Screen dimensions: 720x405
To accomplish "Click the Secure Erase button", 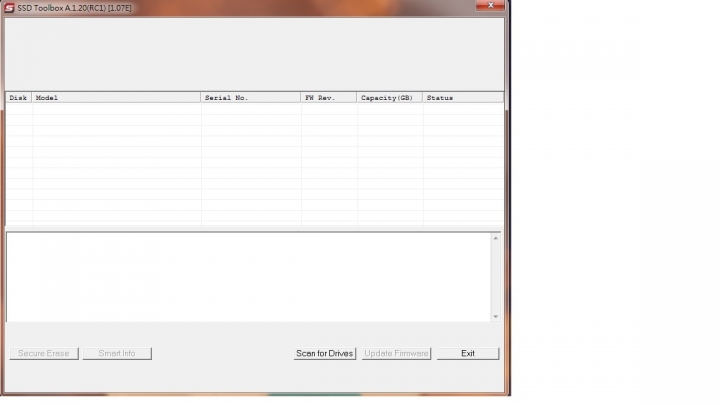I will [44, 353].
